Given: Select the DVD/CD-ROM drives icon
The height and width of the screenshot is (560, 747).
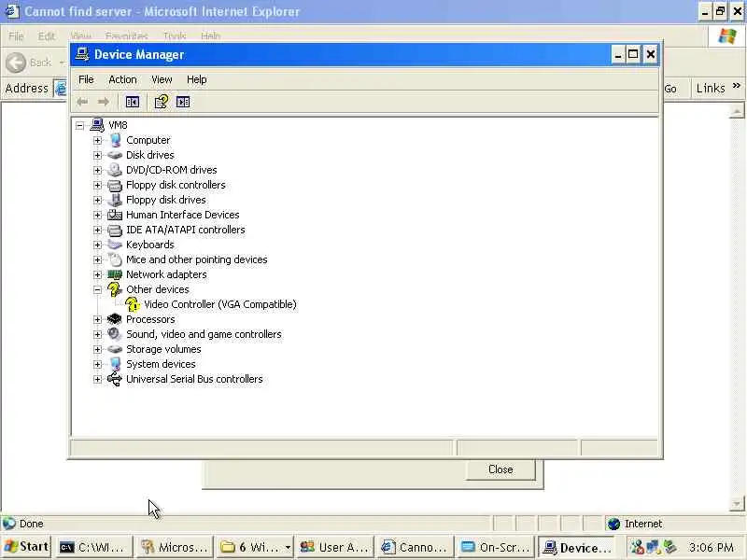Looking at the screenshot, I should tap(115, 170).
